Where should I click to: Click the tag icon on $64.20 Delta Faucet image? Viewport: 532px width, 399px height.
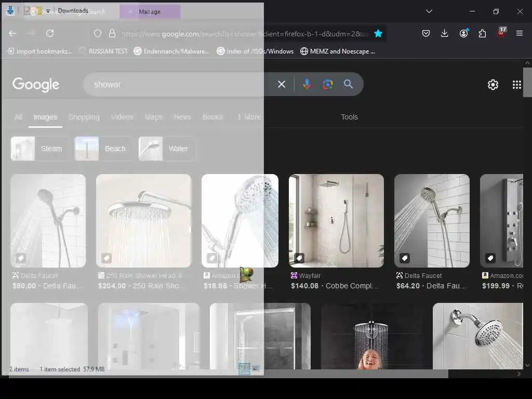pos(404,258)
